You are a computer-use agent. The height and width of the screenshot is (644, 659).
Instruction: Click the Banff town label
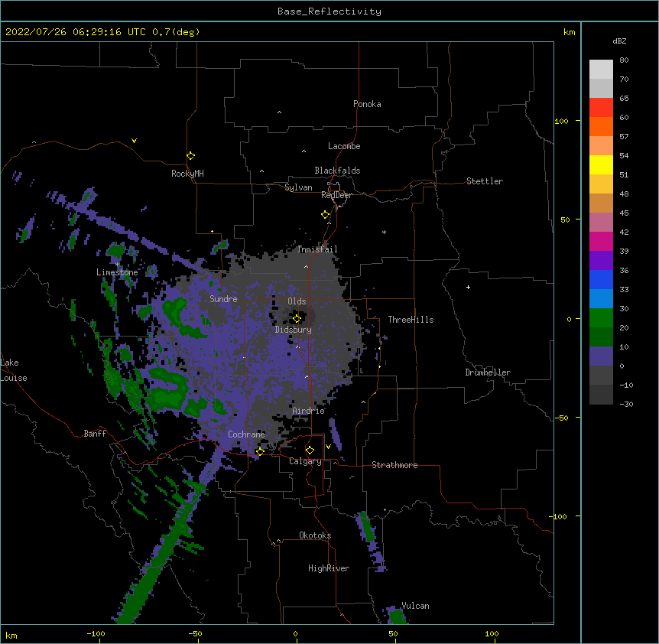tap(95, 434)
